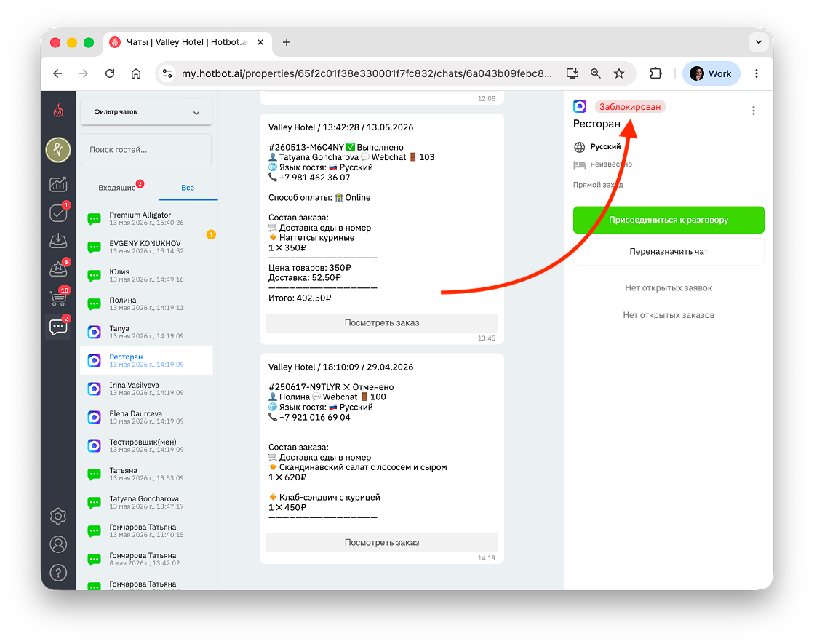
Task: Click the three-dot menu in guest panel
Action: point(754,111)
